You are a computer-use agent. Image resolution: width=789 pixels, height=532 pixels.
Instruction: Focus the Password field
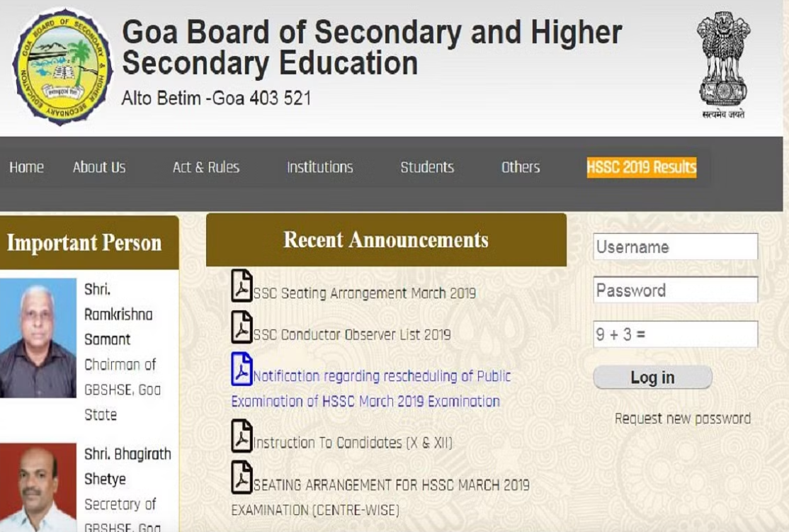coord(675,290)
